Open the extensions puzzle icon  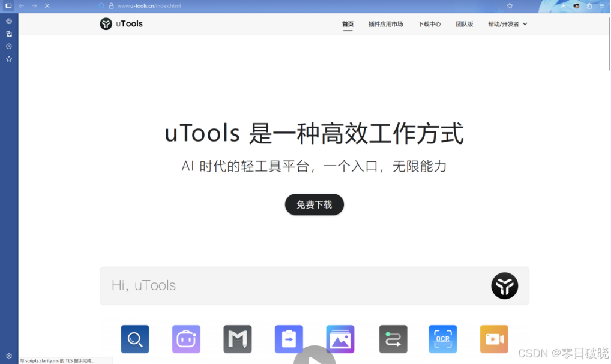coord(589,6)
